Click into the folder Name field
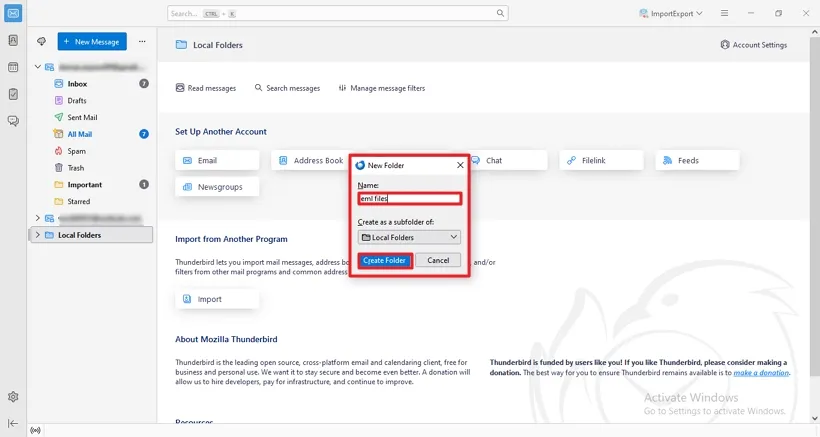The height and width of the screenshot is (437, 820). (x=409, y=199)
